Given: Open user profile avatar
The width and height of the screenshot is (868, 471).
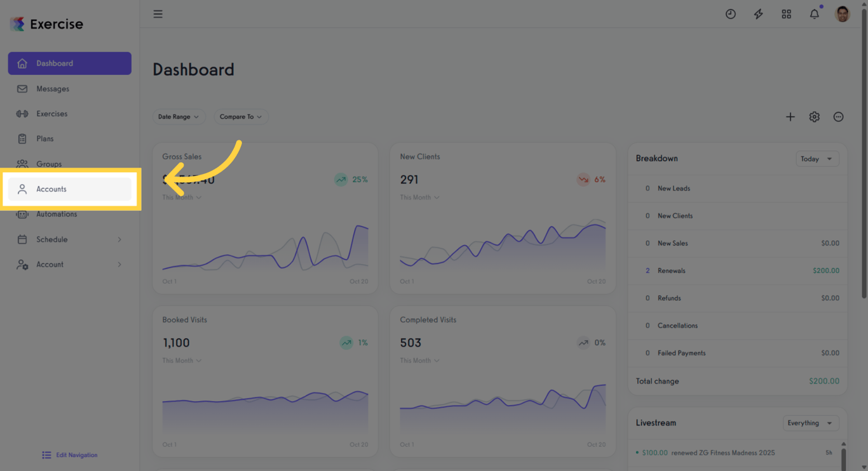Looking at the screenshot, I should (x=843, y=14).
